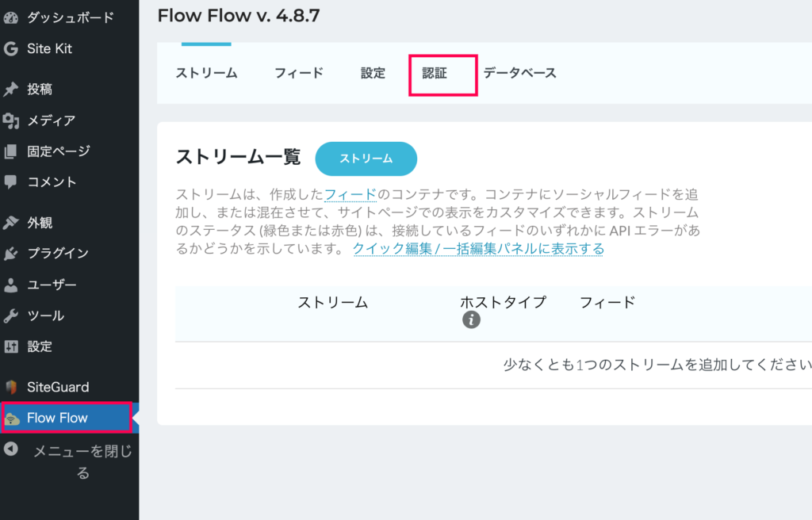Click the 固定ページ pages icon
The height and width of the screenshot is (520, 812).
(x=11, y=151)
